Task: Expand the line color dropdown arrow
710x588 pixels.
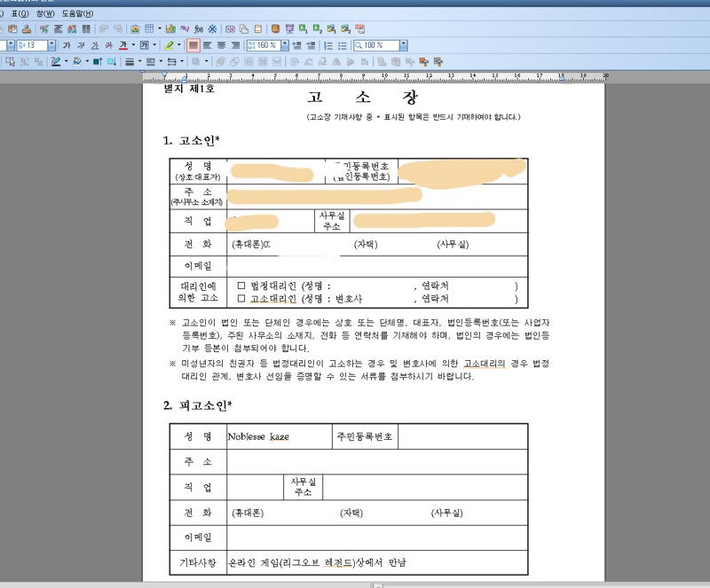Action: point(66,61)
